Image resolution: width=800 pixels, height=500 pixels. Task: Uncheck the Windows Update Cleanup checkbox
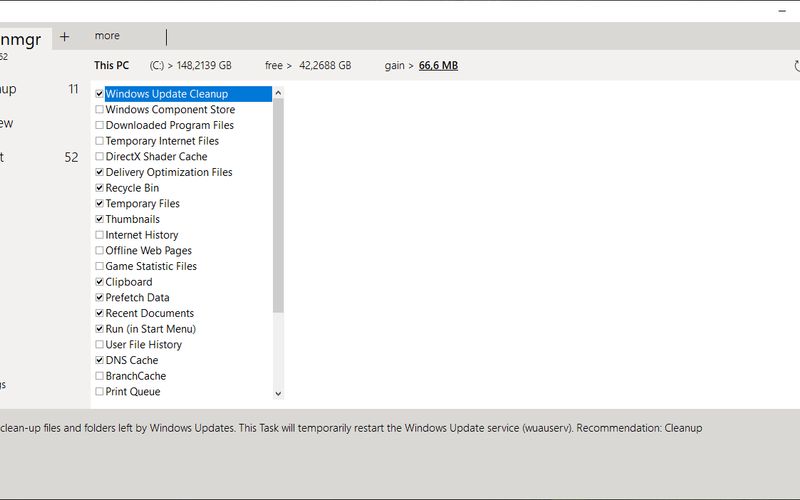(x=99, y=94)
